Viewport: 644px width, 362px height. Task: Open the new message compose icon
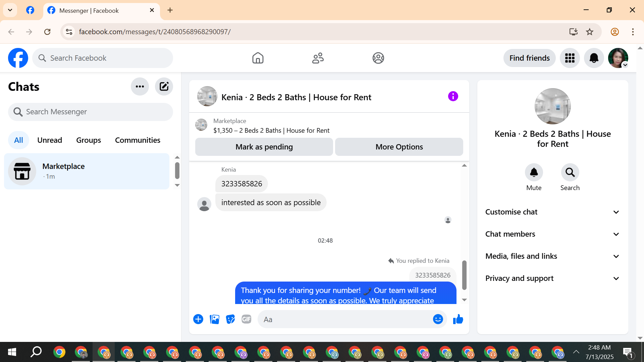pyautogui.click(x=164, y=86)
